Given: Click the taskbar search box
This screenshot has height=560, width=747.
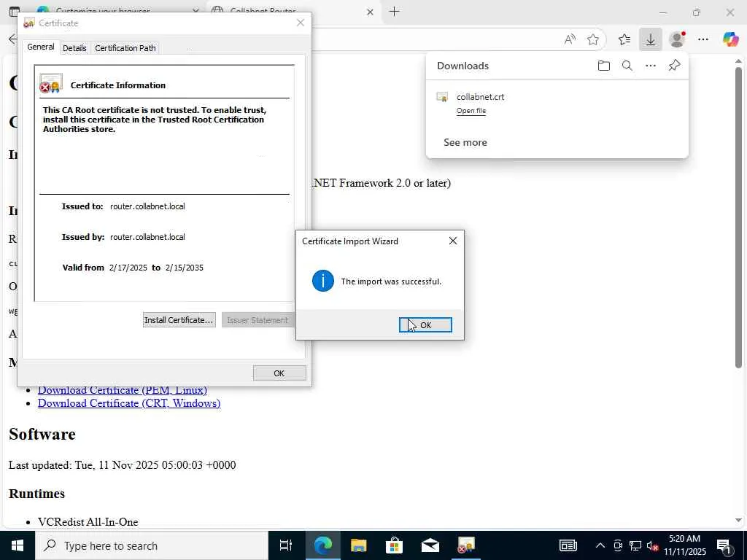Looking at the screenshot, I should click(152, 545).
